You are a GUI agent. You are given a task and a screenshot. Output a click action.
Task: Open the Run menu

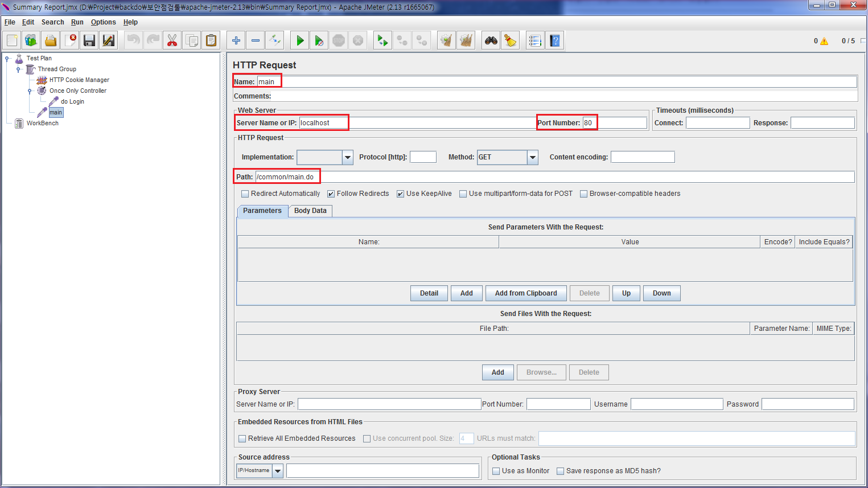point(77,22)
